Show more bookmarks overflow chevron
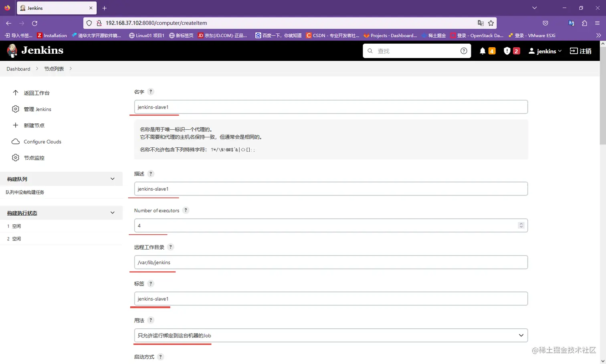Image resolution: width=606 pixels, height=364 pixels. click(598, 36)
